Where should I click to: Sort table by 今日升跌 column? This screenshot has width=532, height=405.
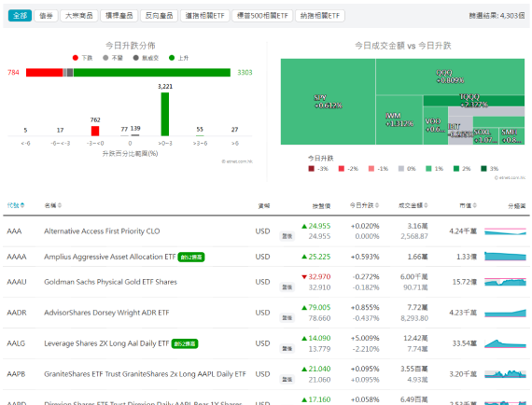364,205
